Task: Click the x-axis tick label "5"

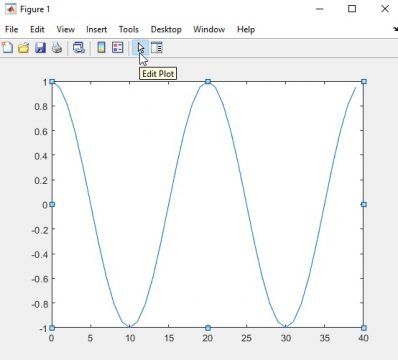Action: click(x=90, y=338)
